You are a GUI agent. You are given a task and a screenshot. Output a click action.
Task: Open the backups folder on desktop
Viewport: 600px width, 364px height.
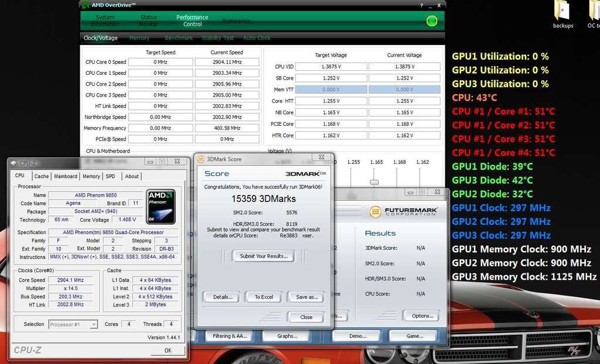(563, 15)
